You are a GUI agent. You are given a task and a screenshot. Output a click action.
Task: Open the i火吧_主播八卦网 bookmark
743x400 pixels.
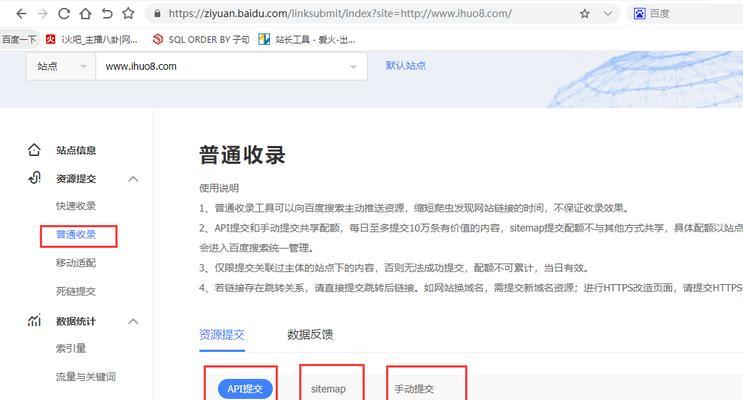click(x=91, y=39)
